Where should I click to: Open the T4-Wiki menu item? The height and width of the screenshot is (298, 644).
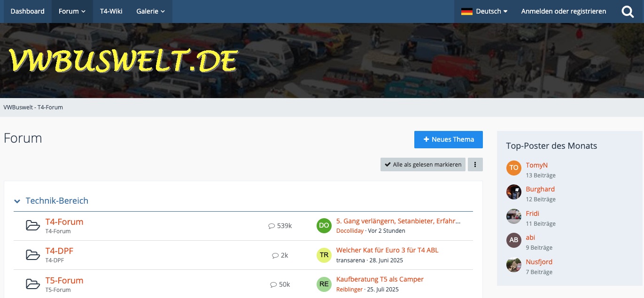[111, 11]
